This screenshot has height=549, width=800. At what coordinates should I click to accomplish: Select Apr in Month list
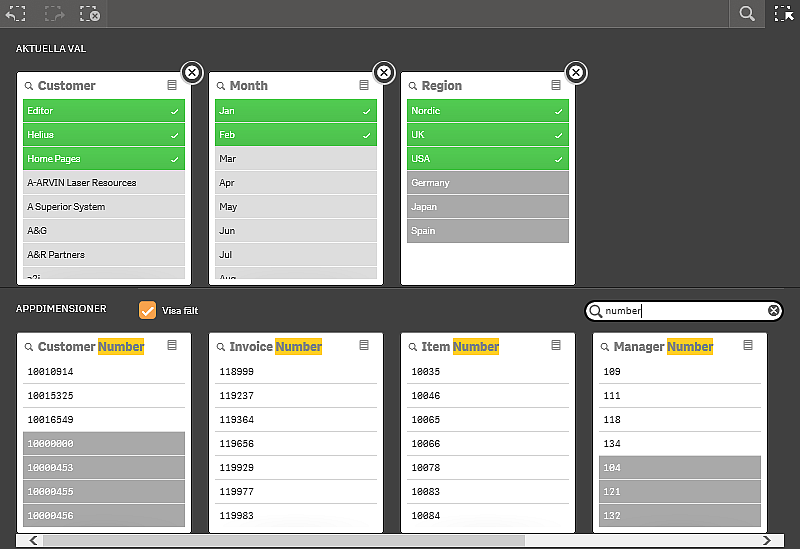[295, 183]
